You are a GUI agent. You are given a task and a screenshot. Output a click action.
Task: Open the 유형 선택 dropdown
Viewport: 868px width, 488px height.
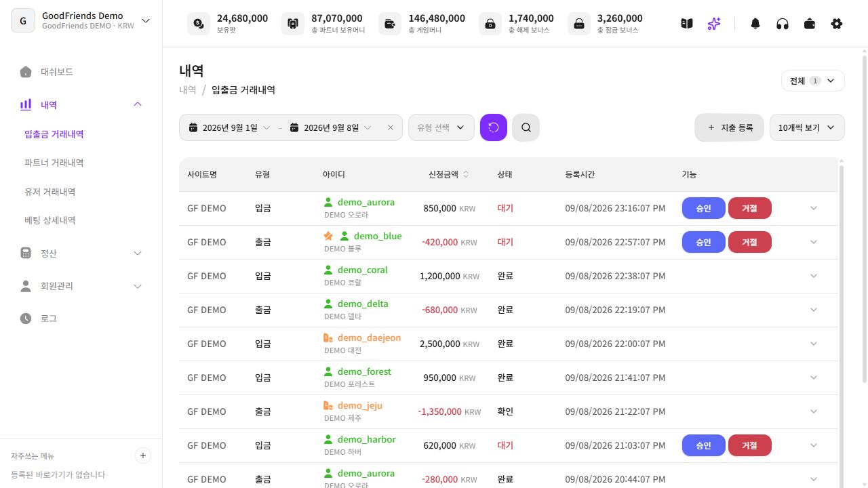(441, 127)
